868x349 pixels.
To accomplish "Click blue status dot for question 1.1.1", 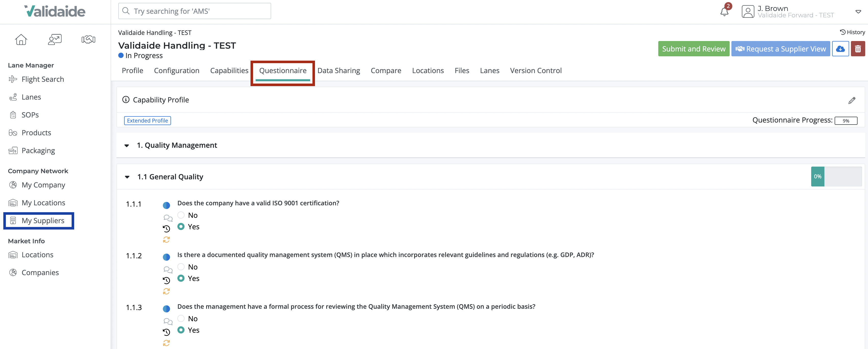I will pos(166,205).
